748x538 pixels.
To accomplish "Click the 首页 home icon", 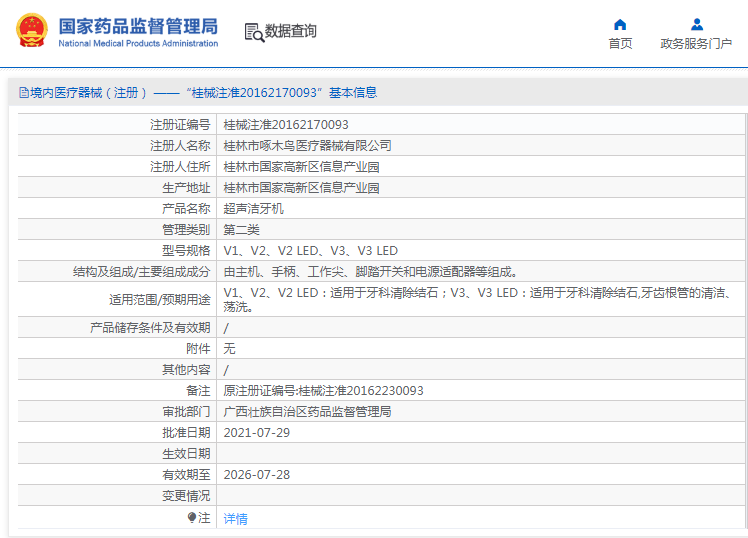I will pyautogui.click(x=620, y=24).
